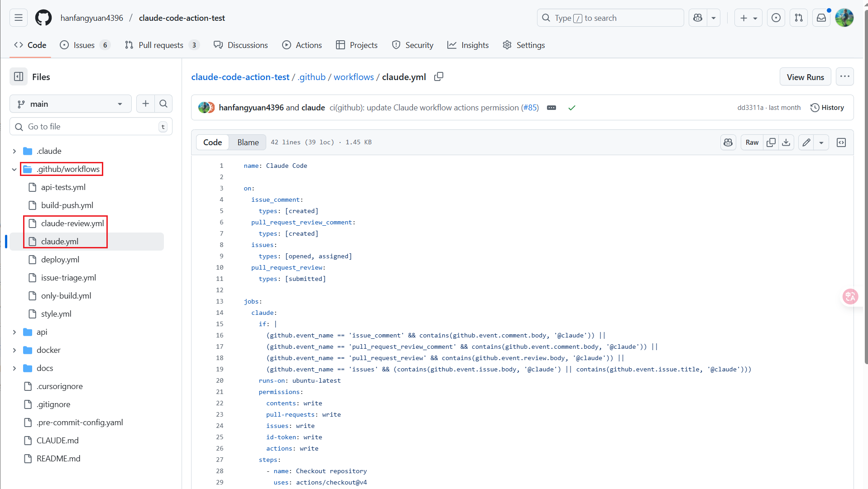Open the Copilot chat icon in header
Viewport: 868px width, 489px height.
pyautogui.click(x=698, y=18)
